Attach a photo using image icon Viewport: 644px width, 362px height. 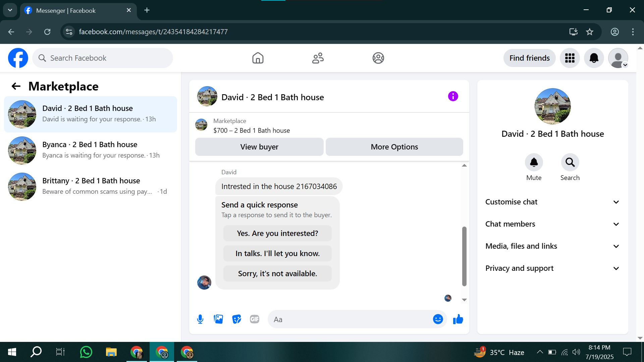pos(218,319)
